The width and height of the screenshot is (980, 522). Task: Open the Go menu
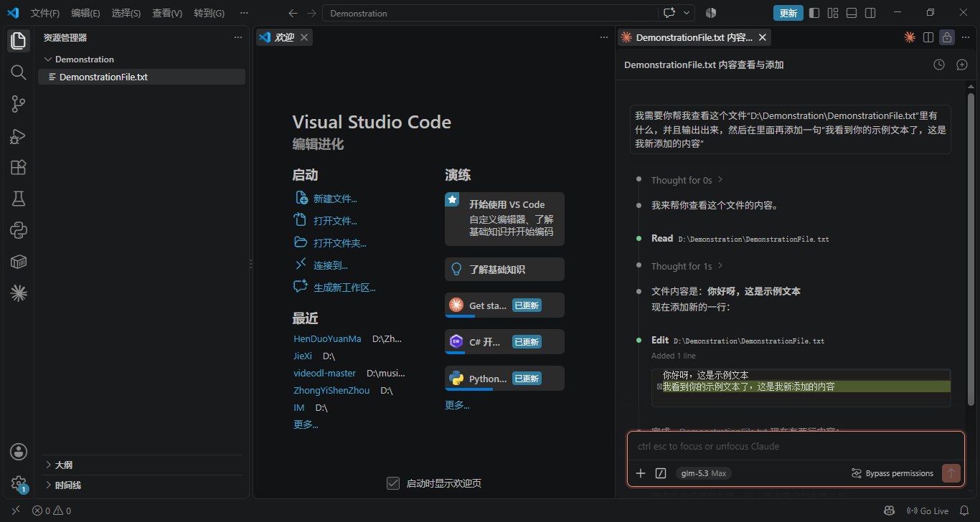(x=209, y=13)
